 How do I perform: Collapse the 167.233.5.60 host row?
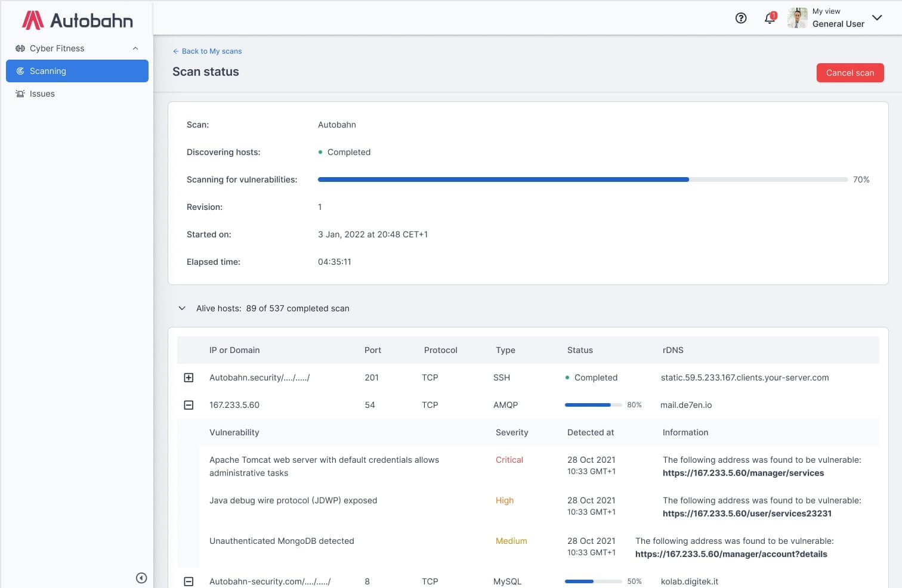click(189, 405)
